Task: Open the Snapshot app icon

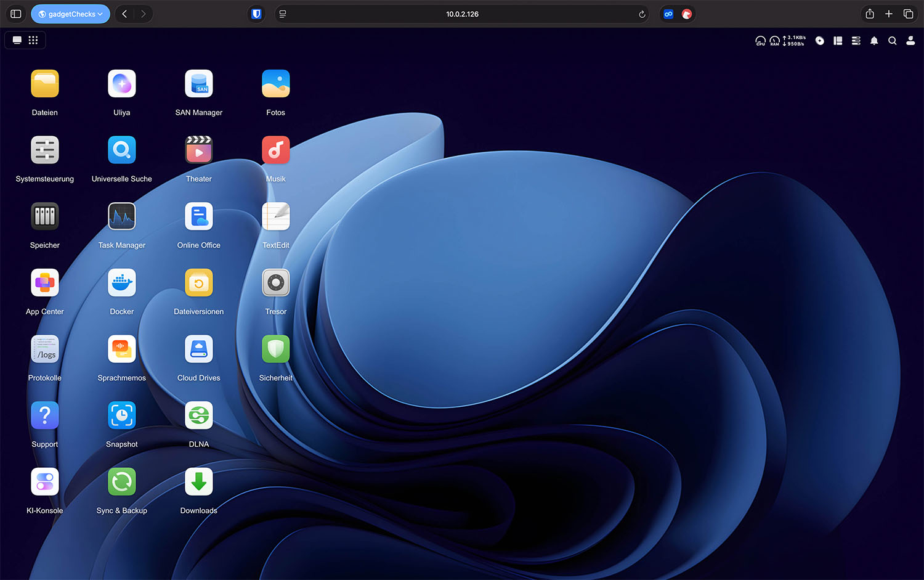Action: (121, 416)
